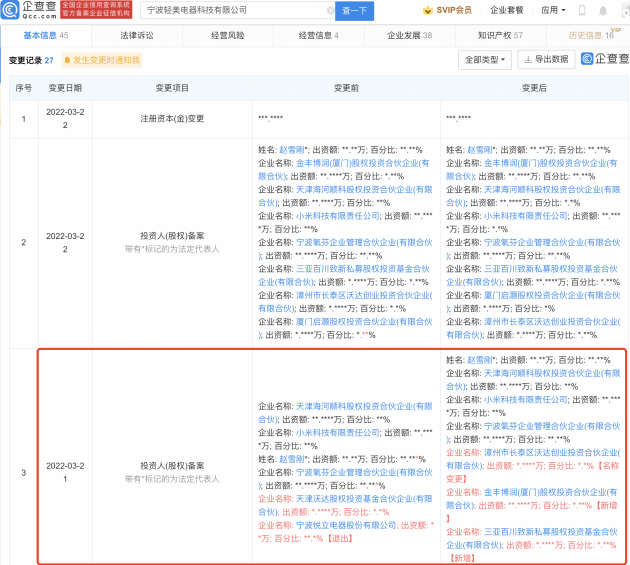Click 变更日期 column header
Viewport: 630px width, 565px height.
[x=65, y=88]
